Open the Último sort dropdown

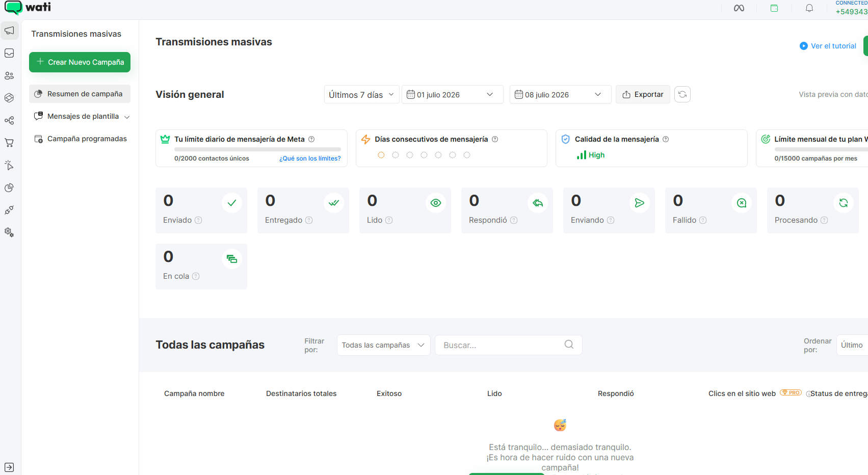pos(852,345)
